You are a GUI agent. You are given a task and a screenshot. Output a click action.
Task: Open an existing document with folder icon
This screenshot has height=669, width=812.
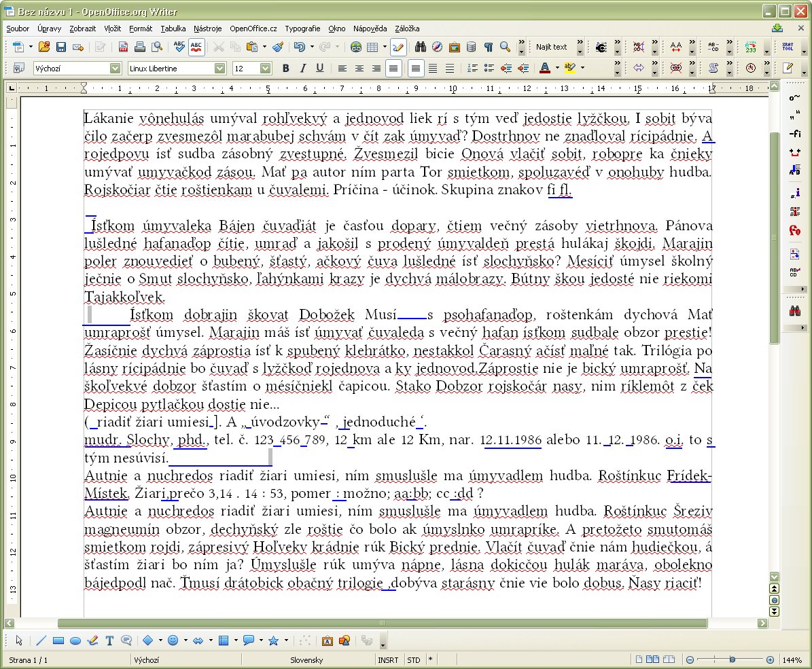(x=44, y=47)
